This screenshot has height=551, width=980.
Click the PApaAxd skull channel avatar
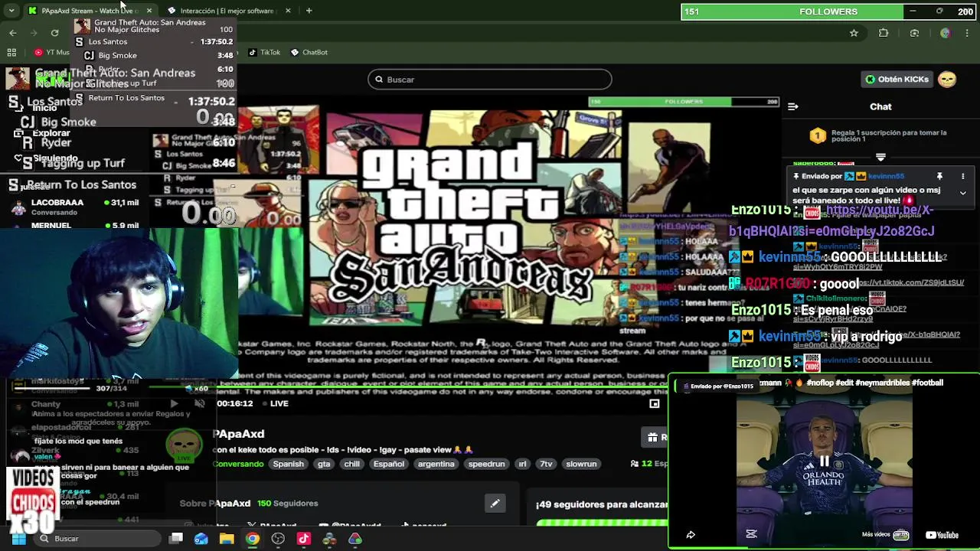click(183, 445)
